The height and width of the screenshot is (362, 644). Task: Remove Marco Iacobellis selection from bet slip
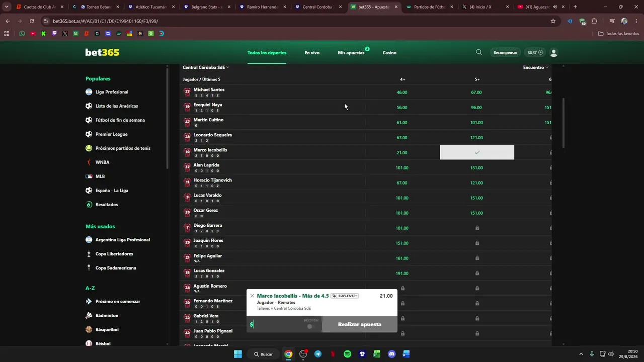click(x=252, y=296)
